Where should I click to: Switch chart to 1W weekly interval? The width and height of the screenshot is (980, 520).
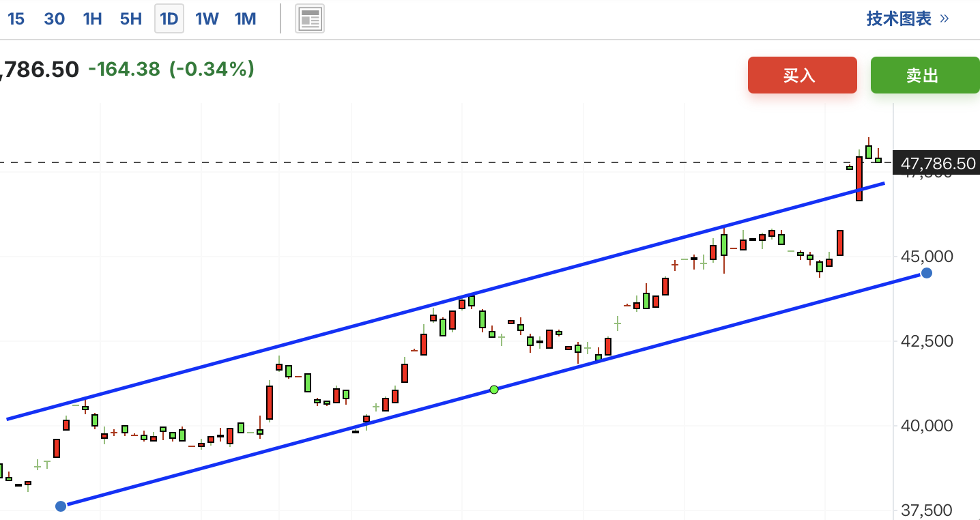(x=207, y=18)
